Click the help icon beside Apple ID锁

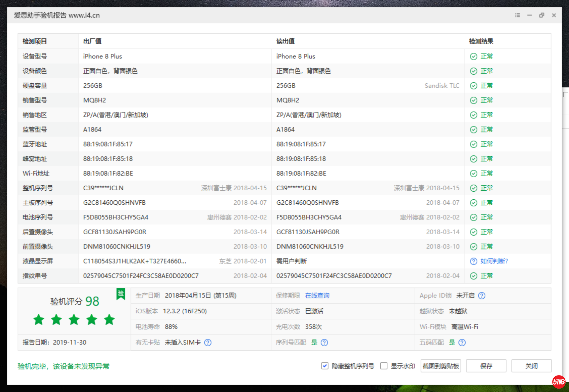pos(482,296)
